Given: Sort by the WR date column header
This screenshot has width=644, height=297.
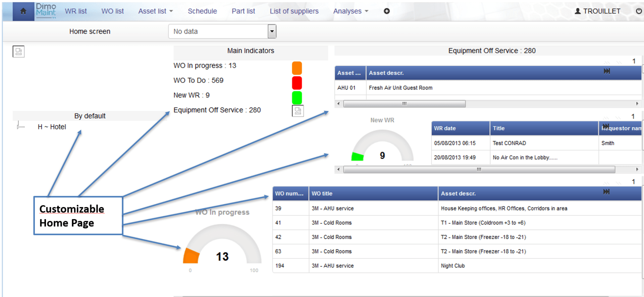Looking at the screenshot, I should (460, 128).
